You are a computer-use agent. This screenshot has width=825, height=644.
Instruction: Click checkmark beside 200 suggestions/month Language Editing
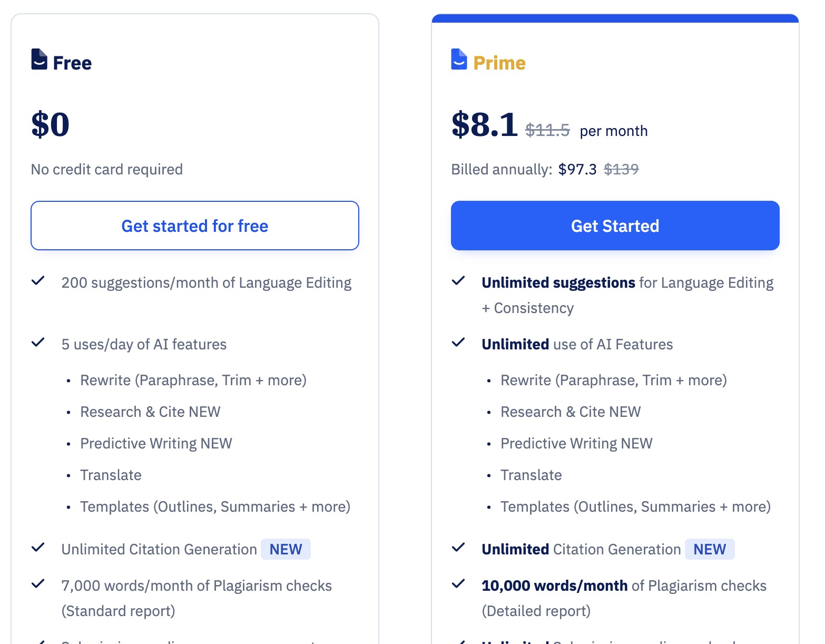coord(38,281)
